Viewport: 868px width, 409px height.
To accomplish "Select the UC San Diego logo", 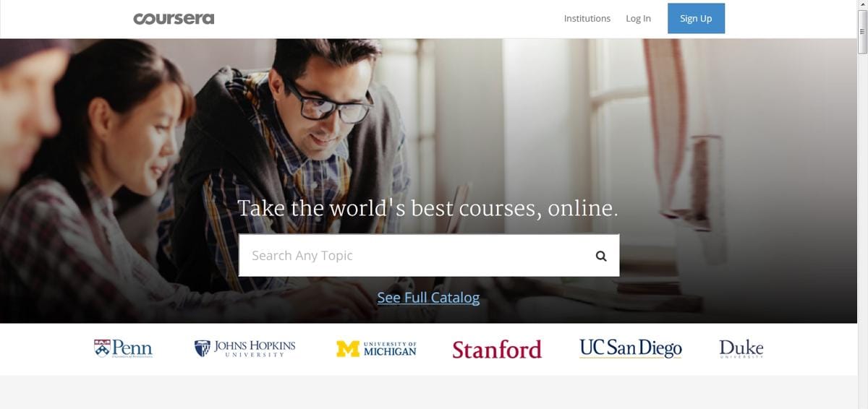I will coord(631,348).
